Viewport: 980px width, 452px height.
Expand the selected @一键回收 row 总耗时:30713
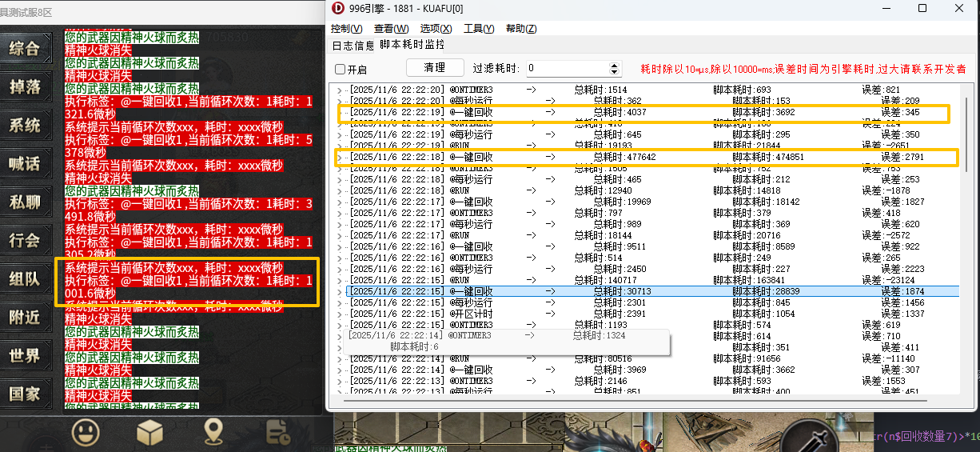[x=339, y=292]
